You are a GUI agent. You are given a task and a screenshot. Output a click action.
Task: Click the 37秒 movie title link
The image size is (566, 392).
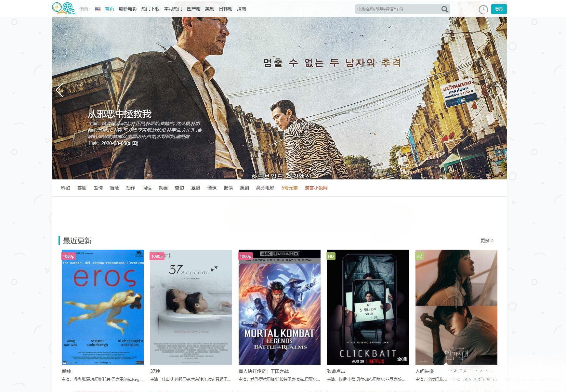[155, 371]
